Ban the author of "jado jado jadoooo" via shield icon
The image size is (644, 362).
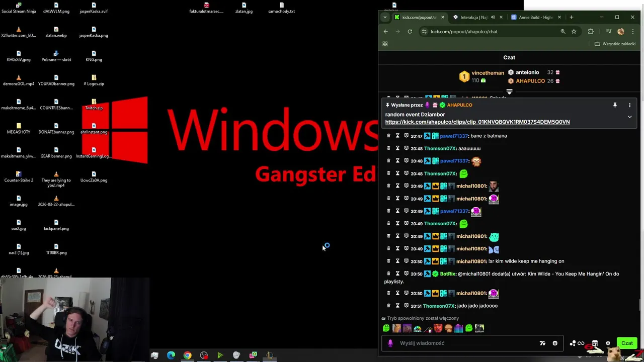click(406, 306)
